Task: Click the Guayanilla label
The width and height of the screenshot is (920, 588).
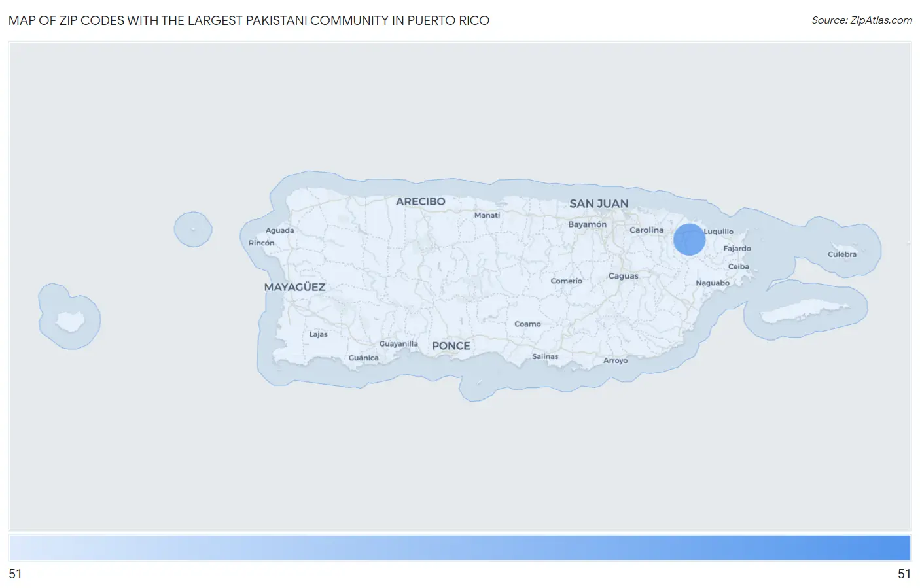Action: tap(398, 344)
